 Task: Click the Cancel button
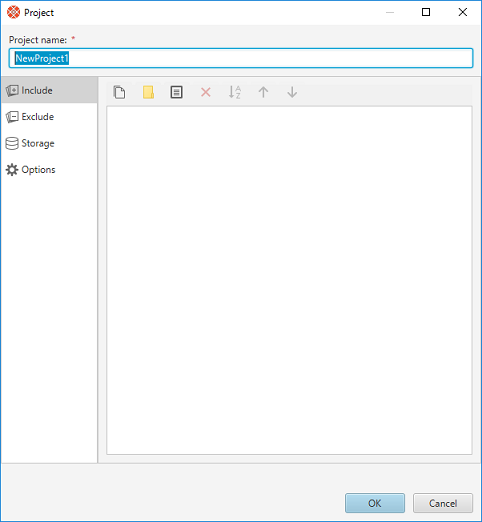443,503
